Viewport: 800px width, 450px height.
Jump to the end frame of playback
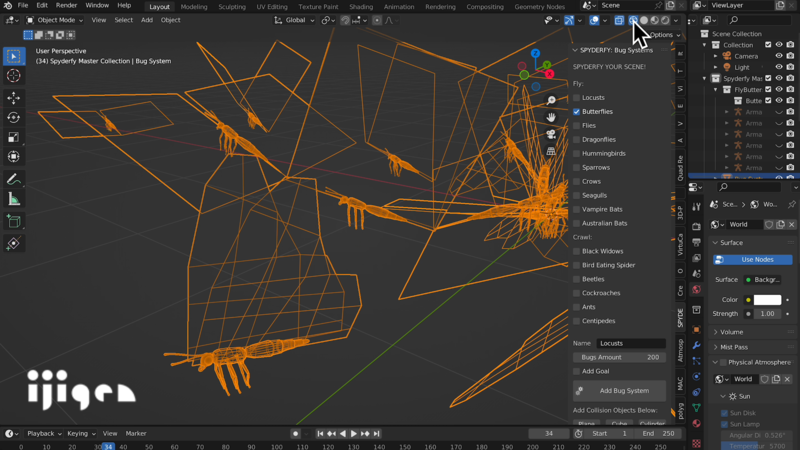(377, 434)
